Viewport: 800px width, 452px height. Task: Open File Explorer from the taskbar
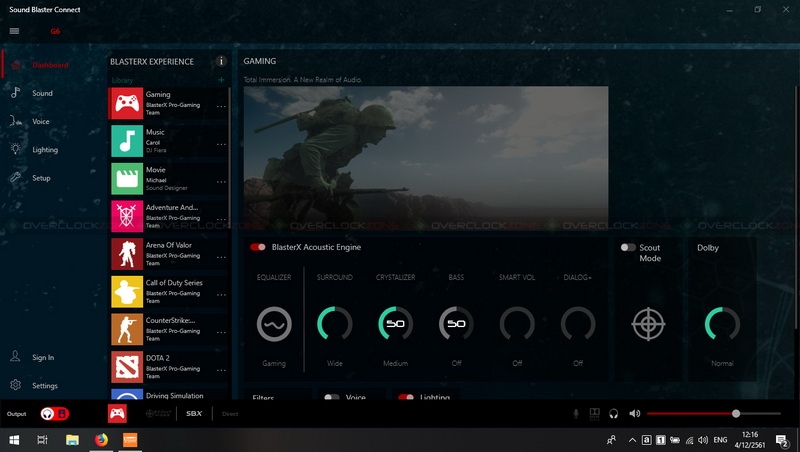(72, 440)
